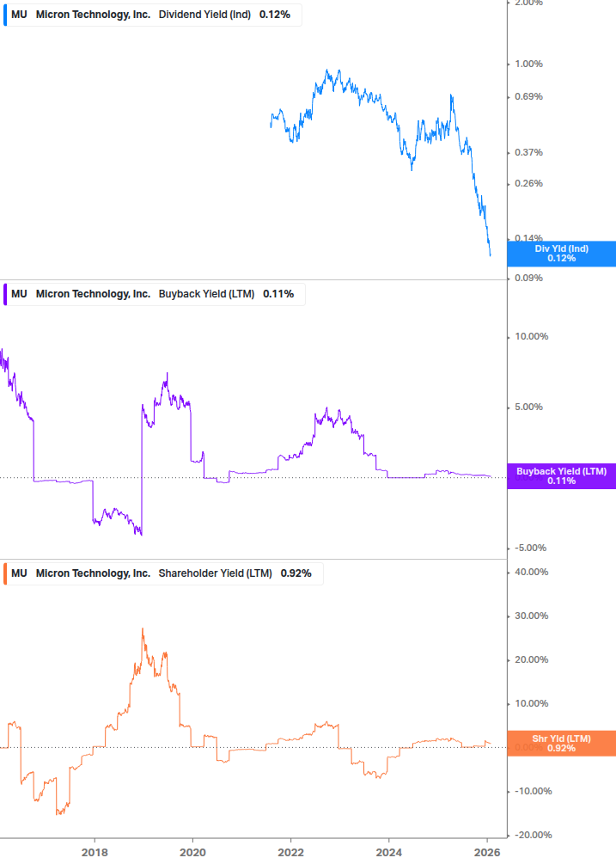616x864 pixels.
Task: Click the MU ticker in Dividend Yield legend
Action: 19,14
